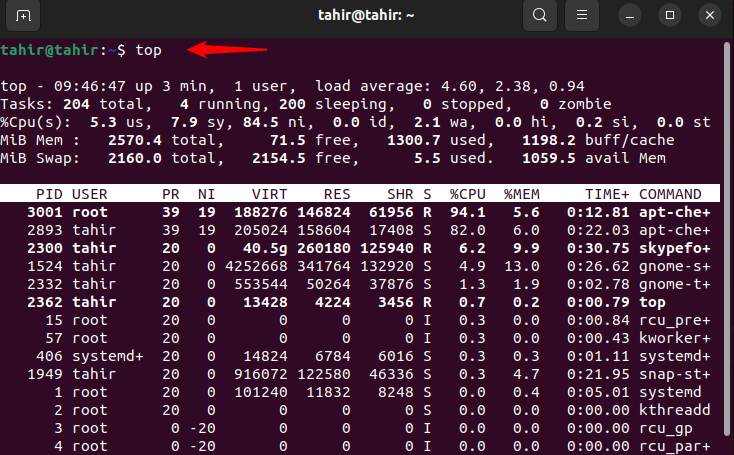
Task: Open a new terminal tab
Action: click(22, 15)
